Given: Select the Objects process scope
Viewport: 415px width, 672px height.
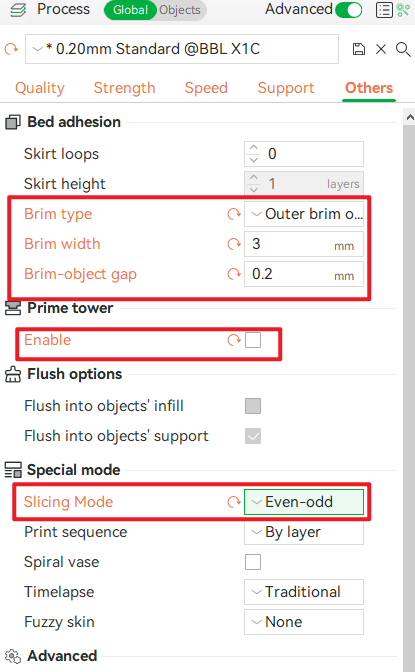Looking at the screenshot, I should pos(180,10).
